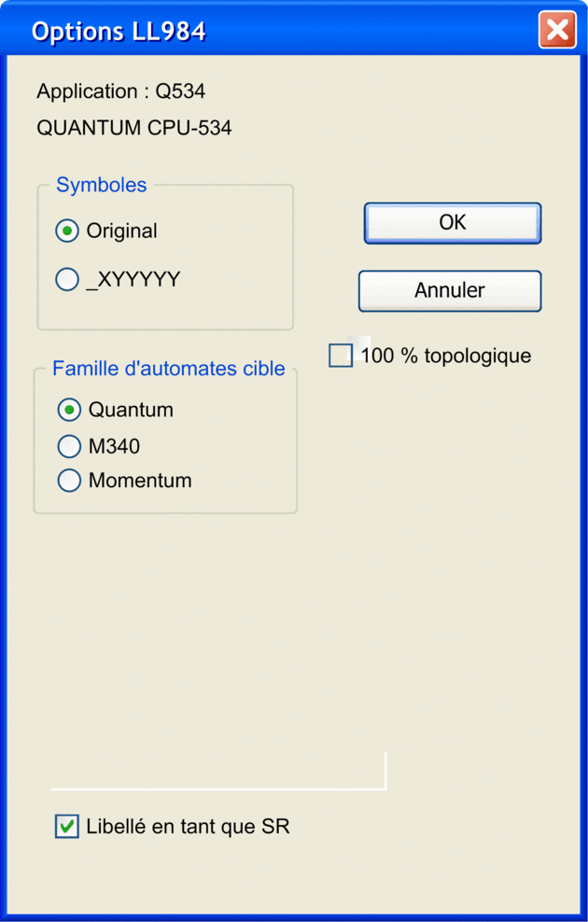This screenshot has height=922, width=588.
Task: Click the "Application : Q534" text
Action: point(121,91)
